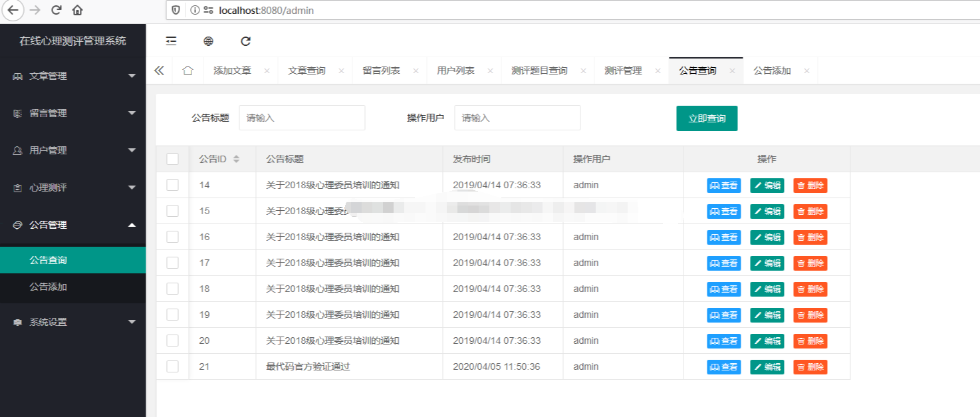Select 公告查询 in sidebar submenu
This screenshot has width=980, height=417.
tap(73, 260)
